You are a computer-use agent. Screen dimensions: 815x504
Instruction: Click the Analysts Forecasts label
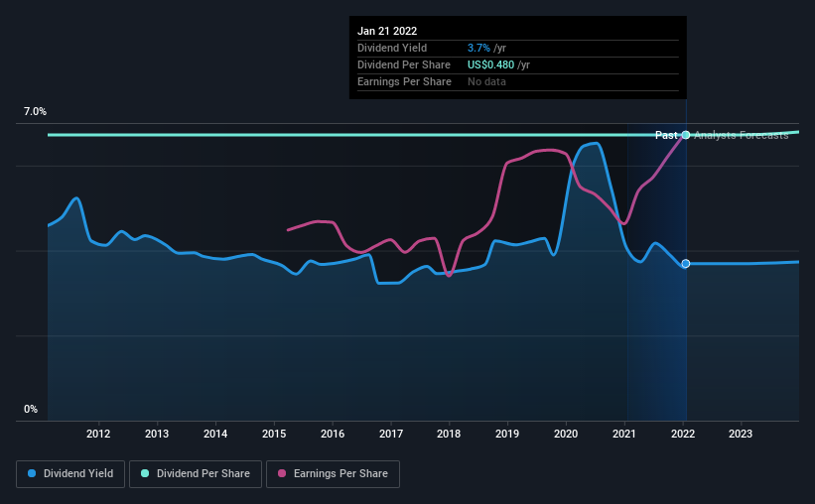(x=742, y=135)
